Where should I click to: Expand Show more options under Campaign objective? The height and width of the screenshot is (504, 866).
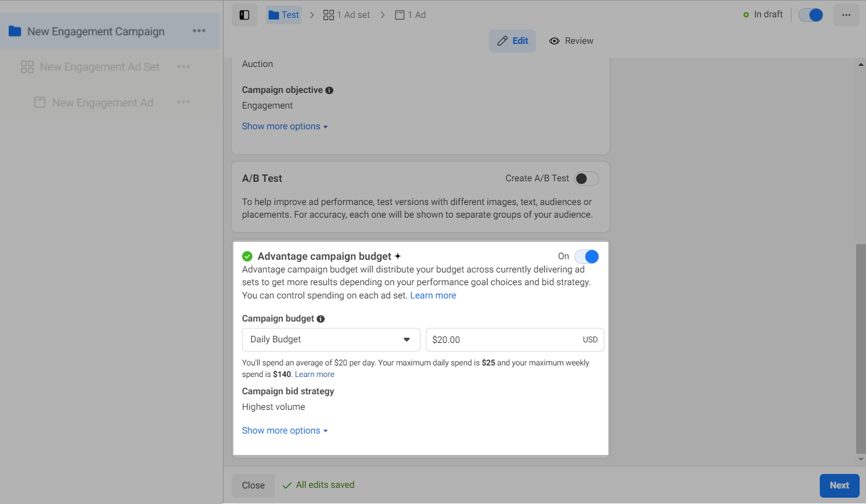point(285,126)
